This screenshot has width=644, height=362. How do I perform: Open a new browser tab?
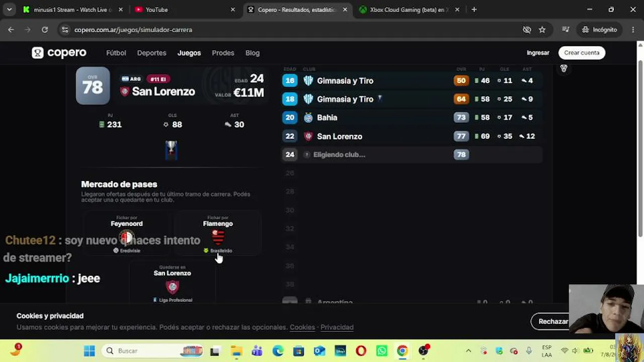pos(474,10)
